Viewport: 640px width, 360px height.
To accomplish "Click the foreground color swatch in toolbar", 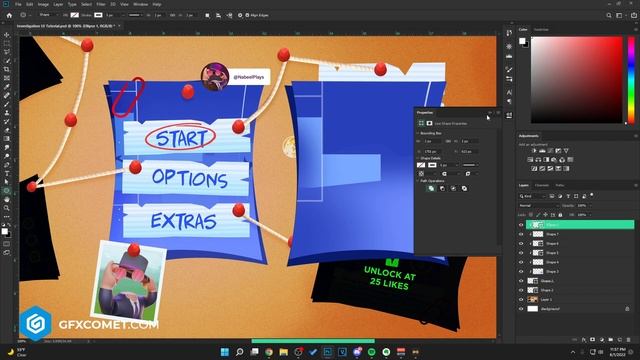I will pyautogui.click(x=4, y=231).
